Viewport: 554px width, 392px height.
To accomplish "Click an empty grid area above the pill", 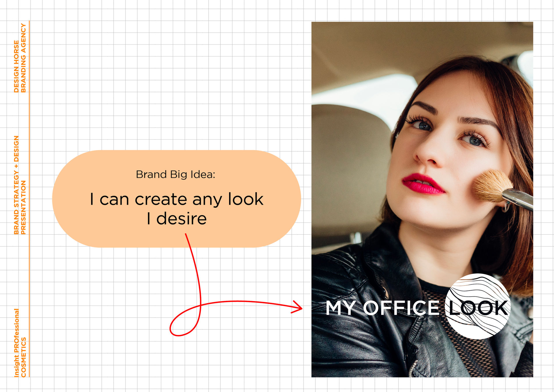I will click(173, 87).
